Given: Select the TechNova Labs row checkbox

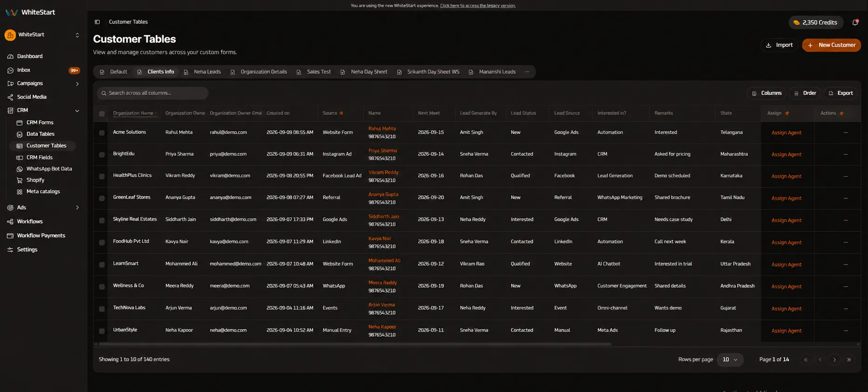Looking at the screenshot, I should [102, 309].
